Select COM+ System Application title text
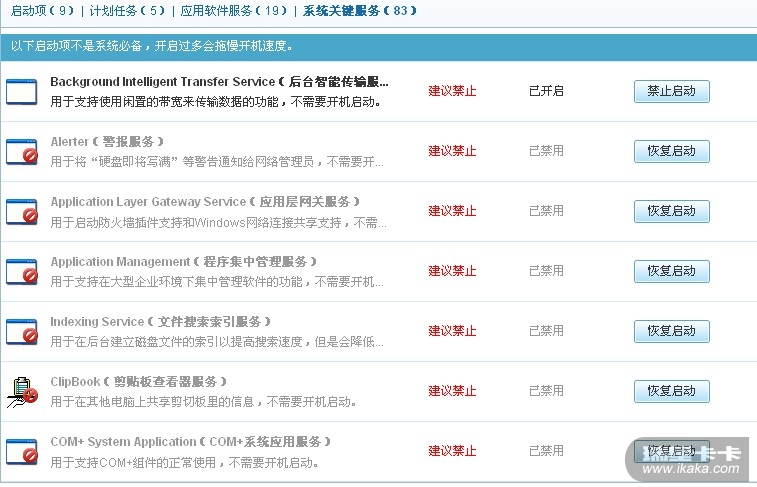The width and height of the screenshot is (757, 487). click(191, 442)
